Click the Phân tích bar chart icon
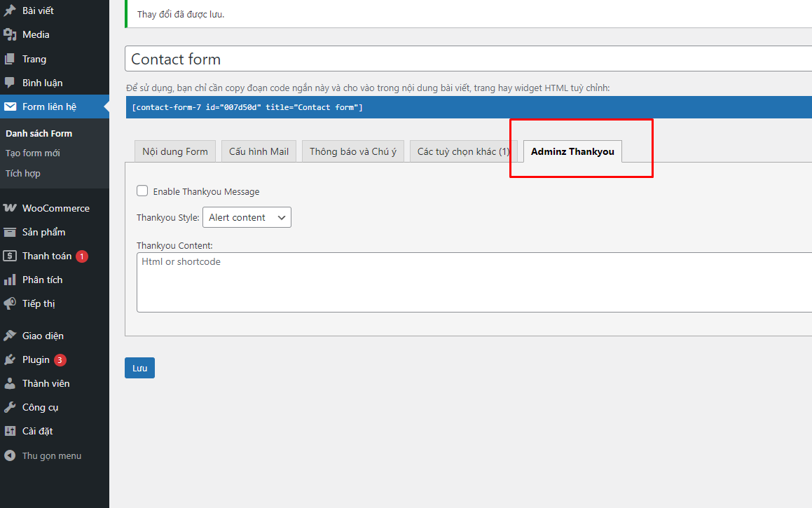 (x=10, y=280)
